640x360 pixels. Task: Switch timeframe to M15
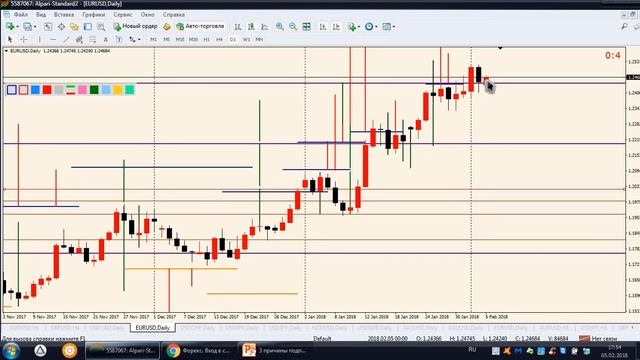[180, 40]
